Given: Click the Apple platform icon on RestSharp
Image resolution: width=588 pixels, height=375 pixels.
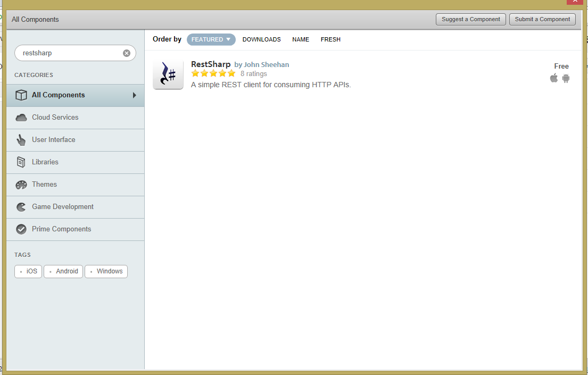Looking at the screenshot, I should tap(553, 78).
